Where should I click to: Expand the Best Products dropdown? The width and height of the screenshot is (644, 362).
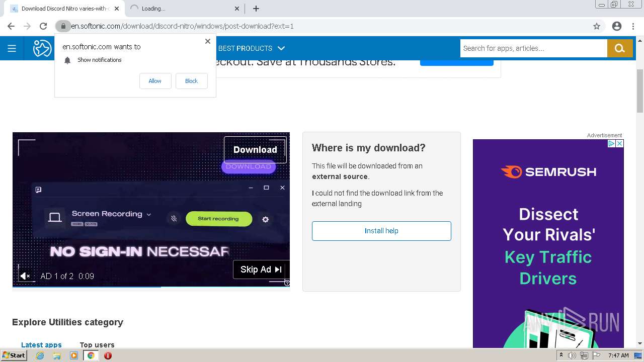252,48
